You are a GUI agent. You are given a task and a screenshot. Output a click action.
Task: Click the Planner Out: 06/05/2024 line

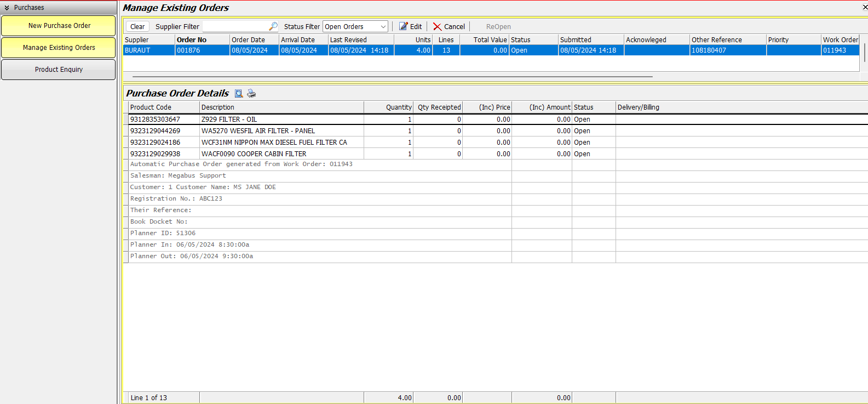320,257
